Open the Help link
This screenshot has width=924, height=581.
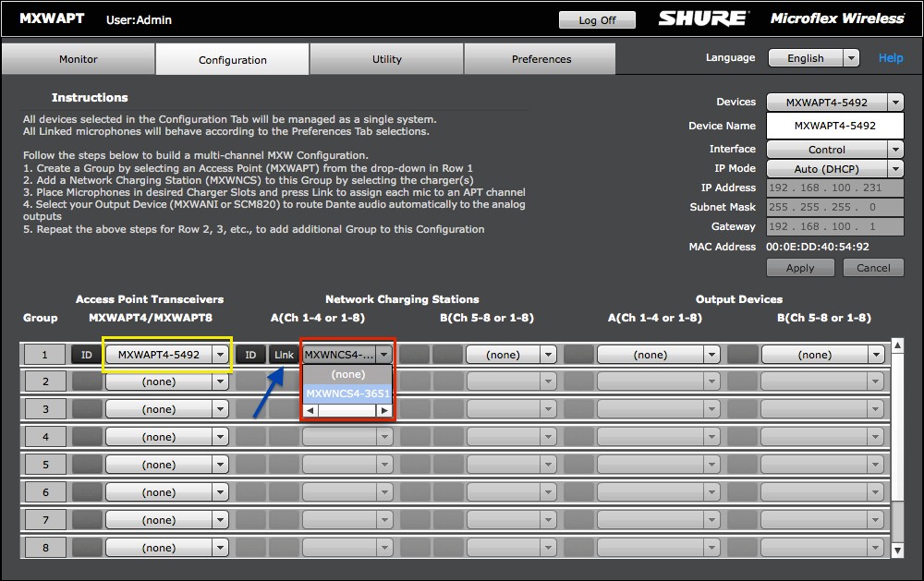click(891, 58)
